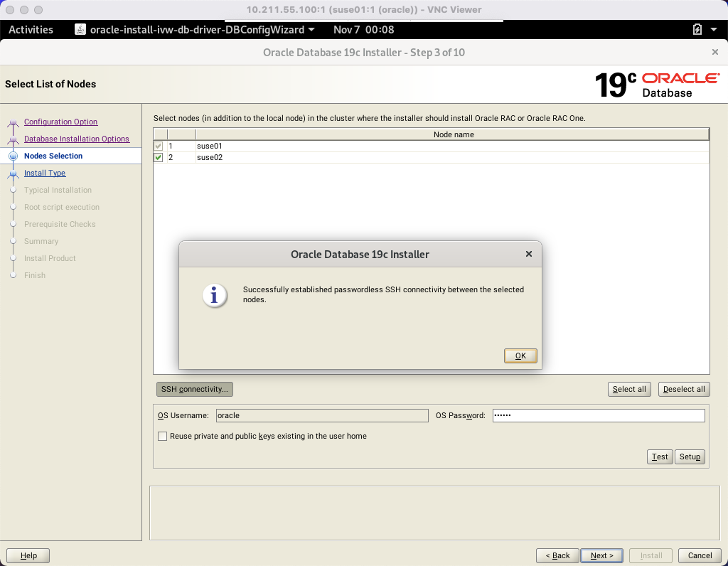This screenshot has height=566, width=728.
Task: Close the Oracle installer main window
Action: coord(715,52)
